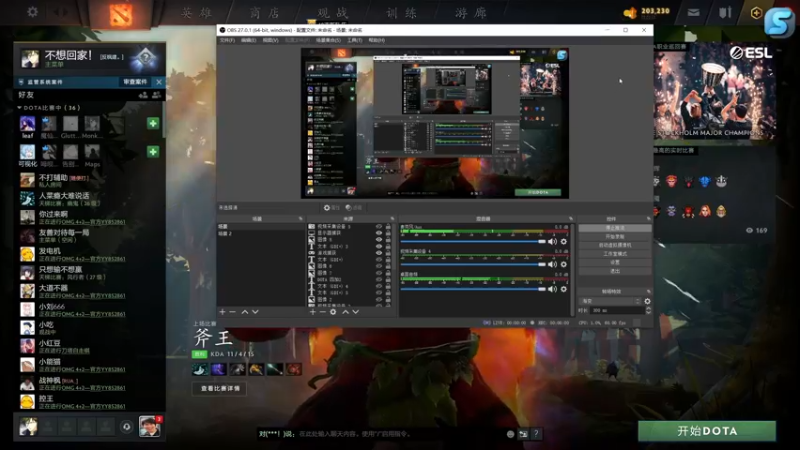Remove scene with minus in OBS Scenes panel
Screen dimensions: 800x450
pyautogui.click(x=233, y=312)
